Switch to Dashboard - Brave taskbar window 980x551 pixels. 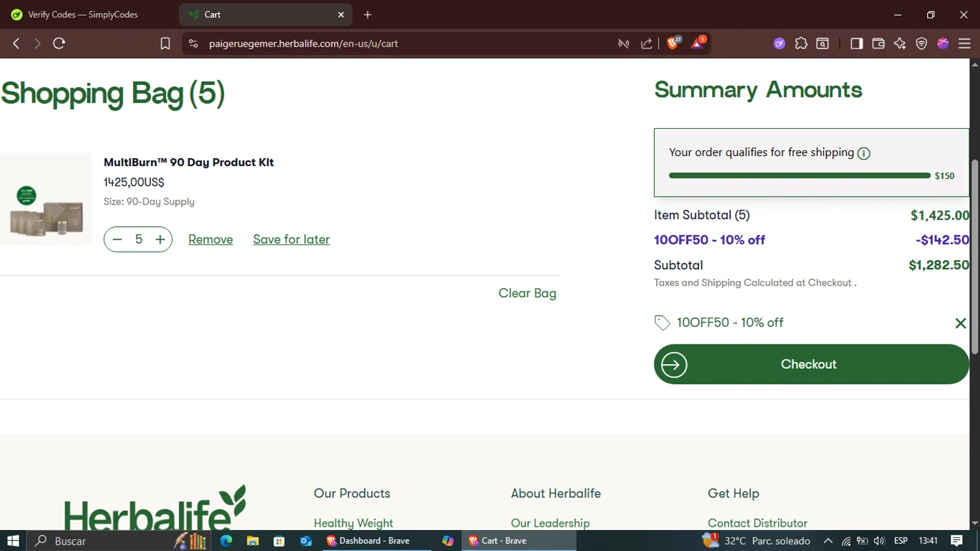(x=376, y=541)
